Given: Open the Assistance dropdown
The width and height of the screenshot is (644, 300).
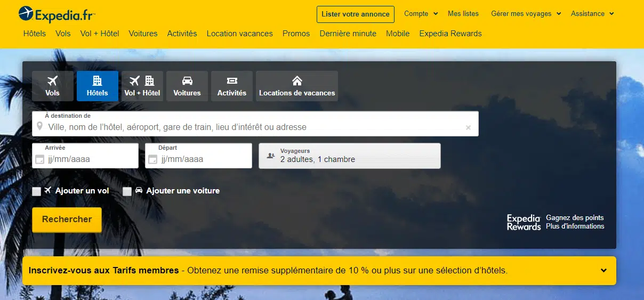Looking at the screenshot, I should click(x=593, y=13).
